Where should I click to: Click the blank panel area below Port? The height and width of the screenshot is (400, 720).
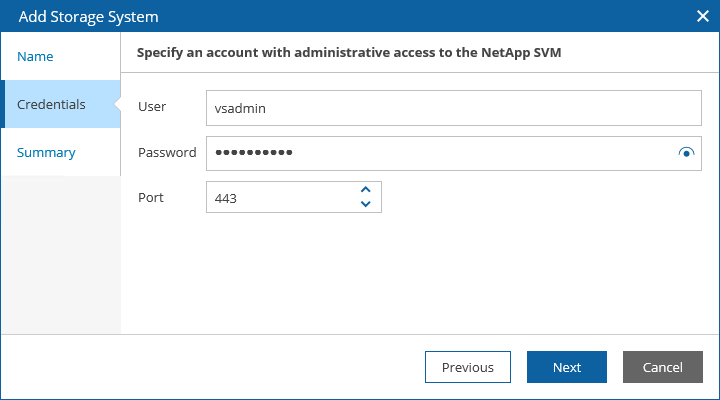420,270
